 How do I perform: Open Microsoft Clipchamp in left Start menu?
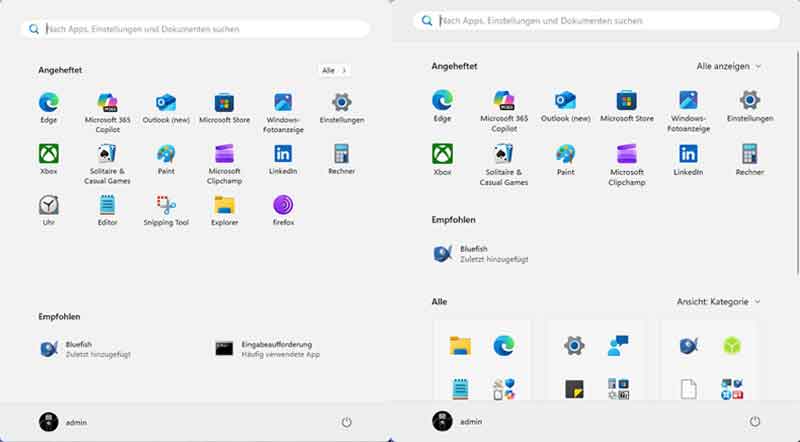click(224, 164)
